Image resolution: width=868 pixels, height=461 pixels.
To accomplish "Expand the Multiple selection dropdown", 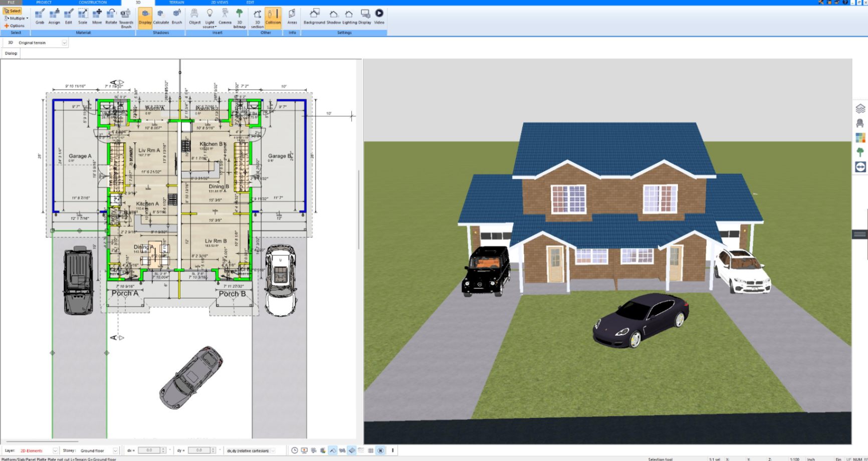I will (x=16, y=18).
